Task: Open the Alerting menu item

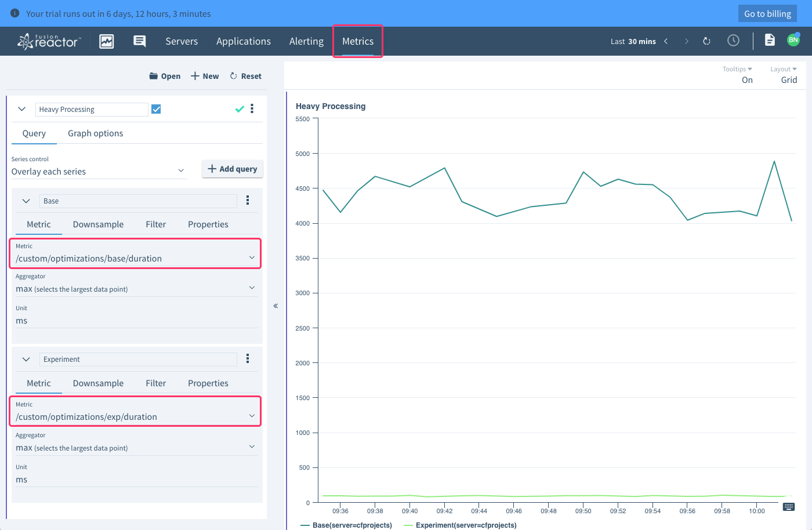Action: pos(306,41)
